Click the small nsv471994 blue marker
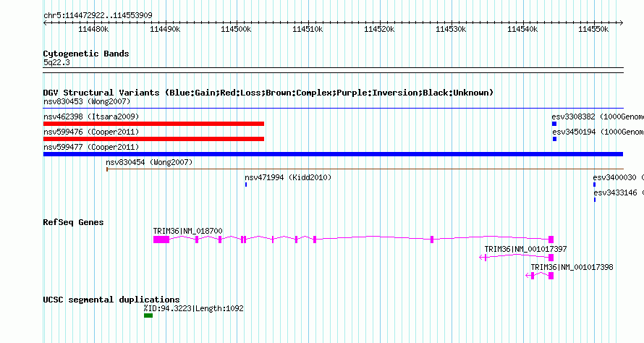This screenshot has width=644, height=343. [246, 185]
